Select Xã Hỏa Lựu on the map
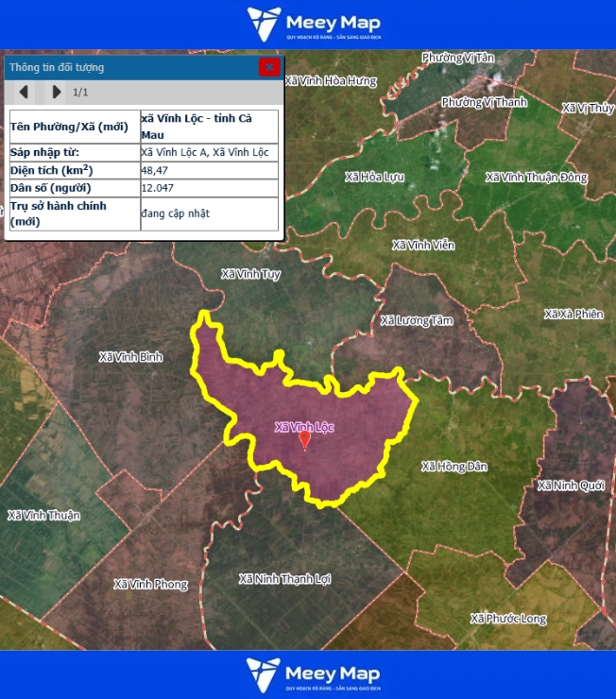The width and height of the screenshot is (616, 699). pyautogui.click(x=375, y=177)
